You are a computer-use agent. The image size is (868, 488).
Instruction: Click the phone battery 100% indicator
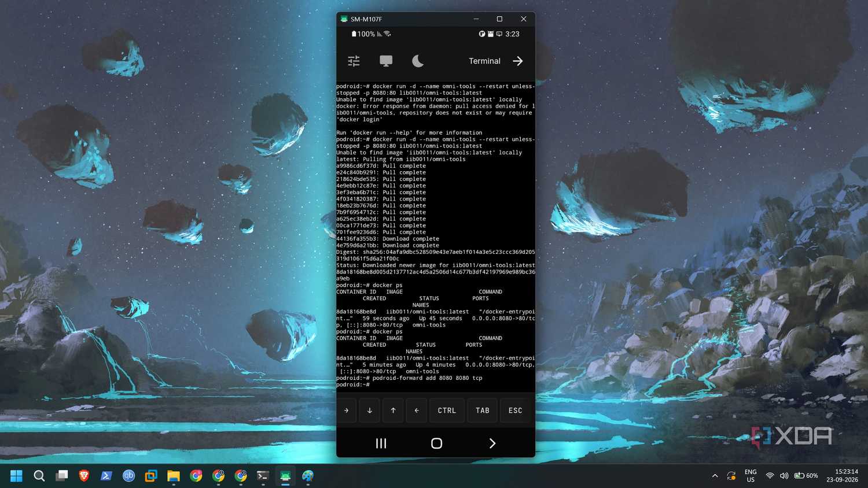tap(363, 34)
